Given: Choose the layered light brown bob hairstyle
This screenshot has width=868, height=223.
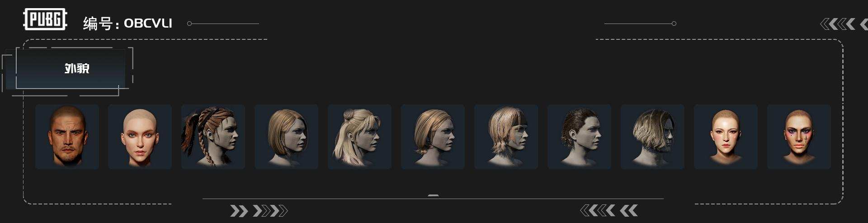Looking at the screenshot, I should 433,137.
